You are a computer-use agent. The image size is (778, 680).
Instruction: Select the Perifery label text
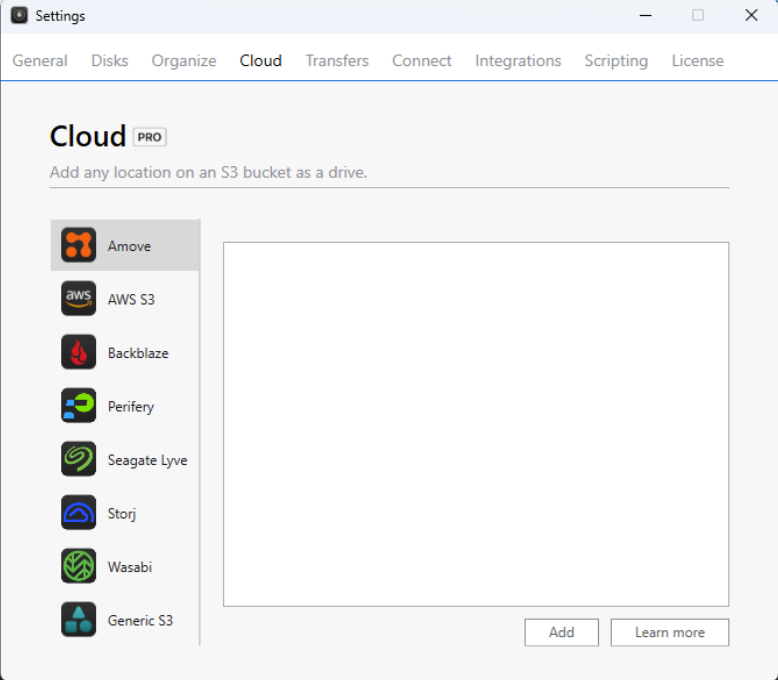pyautogui.click(x=131, y=407)
